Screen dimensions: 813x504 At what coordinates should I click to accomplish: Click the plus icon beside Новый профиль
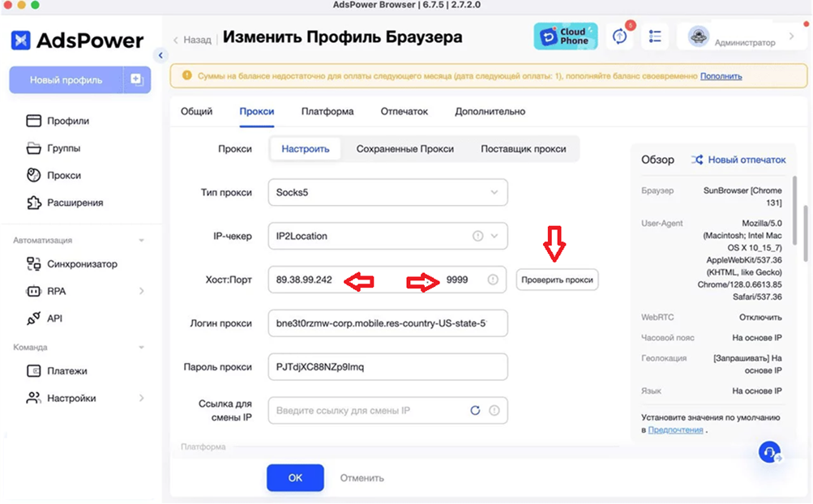click(136, 79)
